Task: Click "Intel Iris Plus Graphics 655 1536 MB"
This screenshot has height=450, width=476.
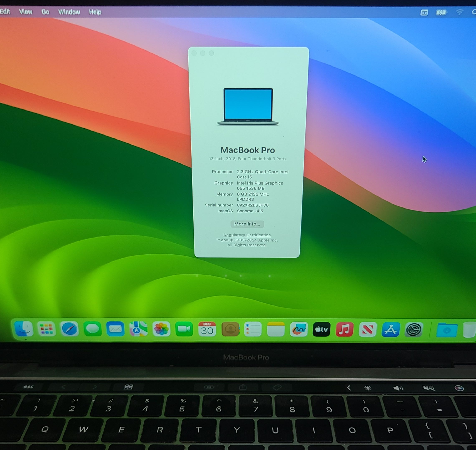Action: point(260,186)
